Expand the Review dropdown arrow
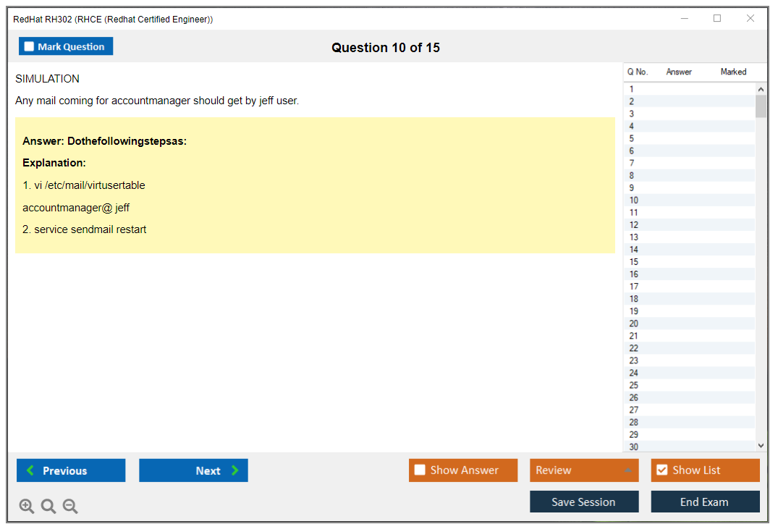Image resolution: width=778 pixels, height=532 pixels. (627, 470)
